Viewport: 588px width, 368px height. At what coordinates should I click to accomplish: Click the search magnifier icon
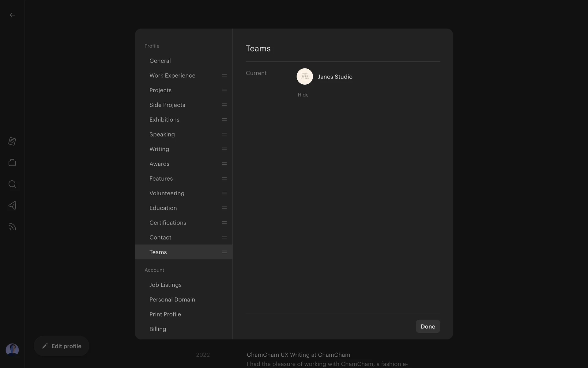pyautogui.click(x=12, y=184)
